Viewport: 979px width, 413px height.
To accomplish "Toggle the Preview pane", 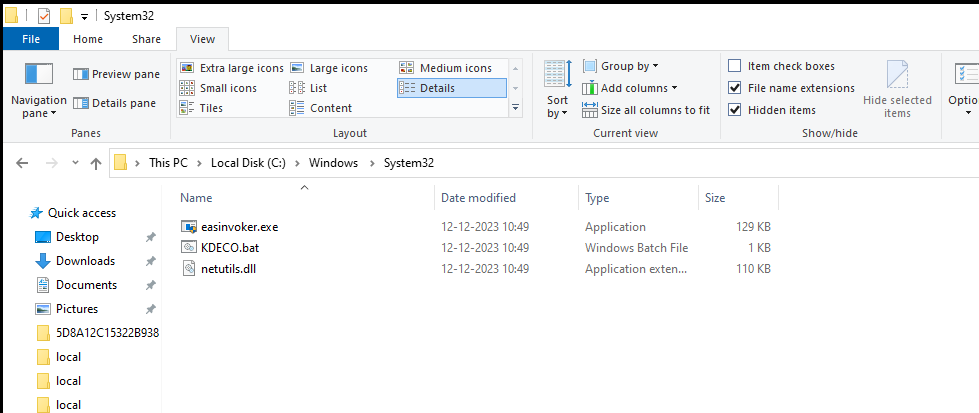I will click(116, 74).
